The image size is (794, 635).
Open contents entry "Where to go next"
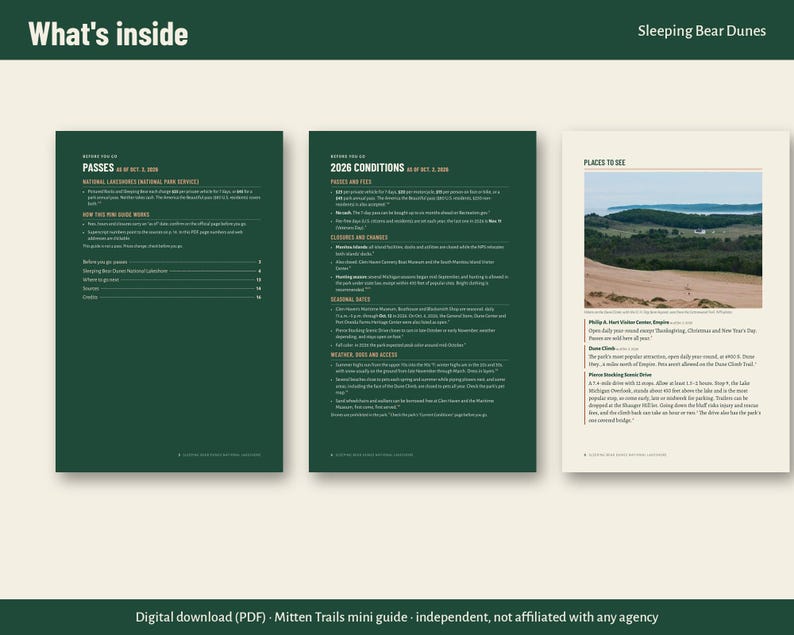[x=172, y=280]
